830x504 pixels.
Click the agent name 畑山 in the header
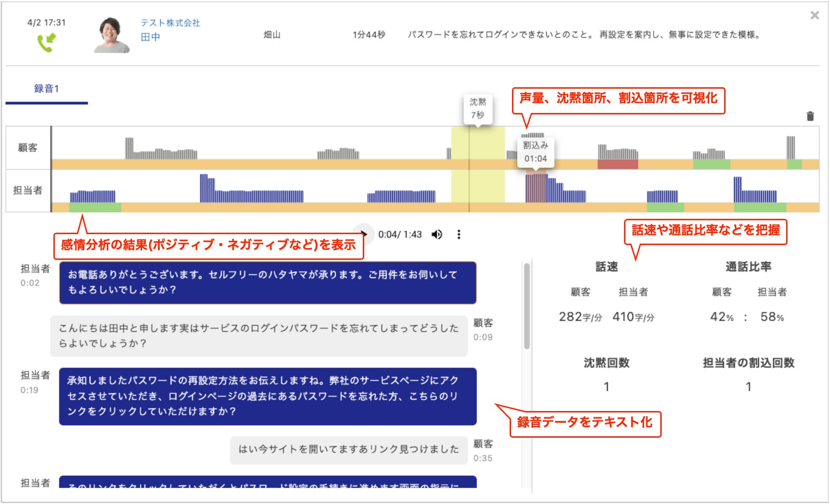(272, 35)
